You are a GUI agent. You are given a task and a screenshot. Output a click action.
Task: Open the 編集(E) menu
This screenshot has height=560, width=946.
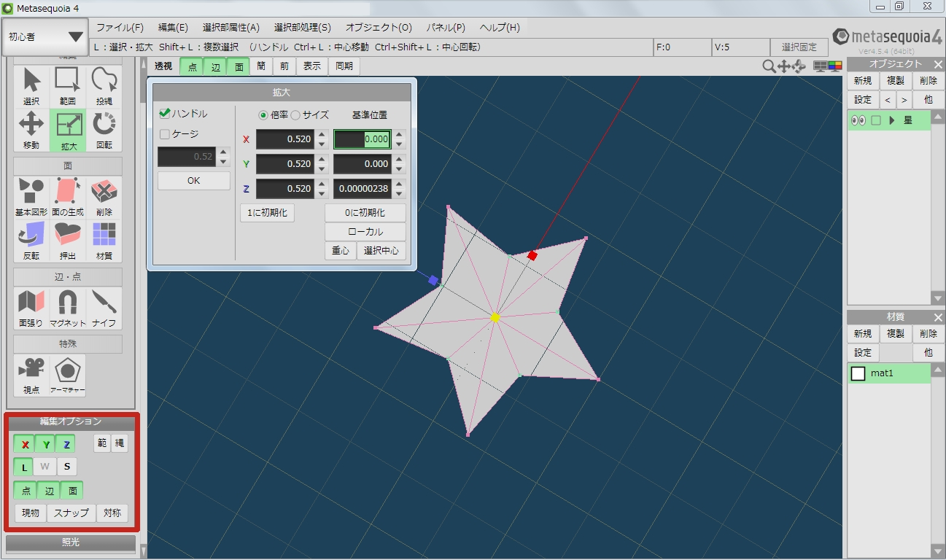[x=173, y=28]
